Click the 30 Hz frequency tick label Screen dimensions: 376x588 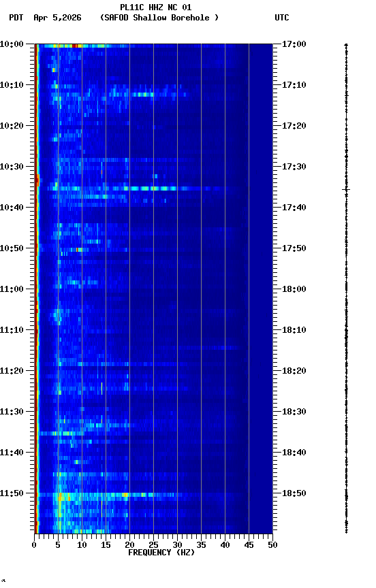tap(177, 545)
